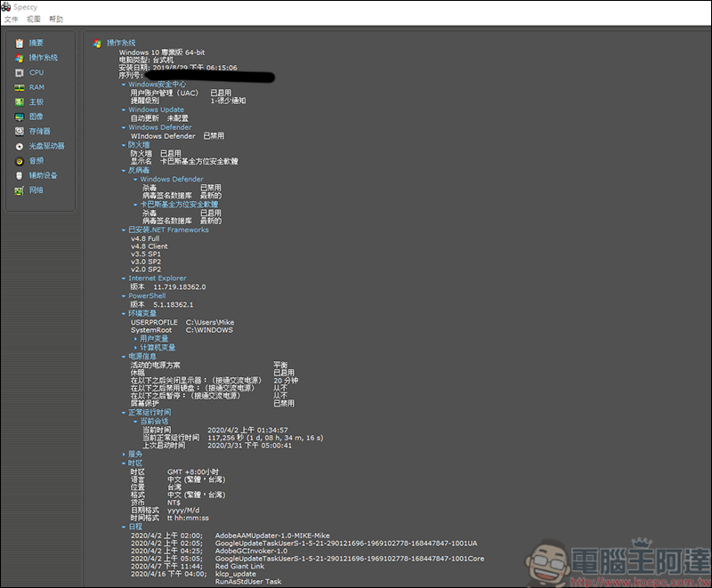Image resolution: width=712 pixels, height=588 pixels.
Task: Select the 'yyyy/M/d' date format value
Action: [183, 510]
